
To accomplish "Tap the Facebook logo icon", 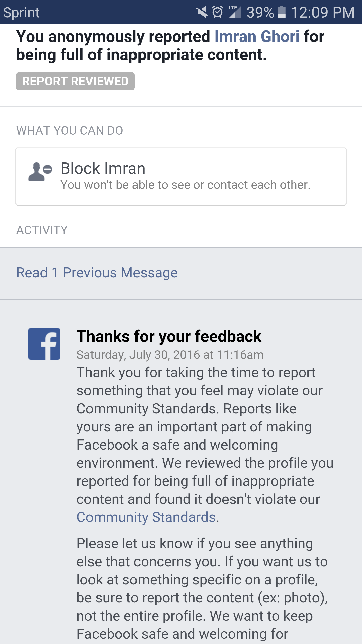I will pyautogui.click(x=44, y=344).
